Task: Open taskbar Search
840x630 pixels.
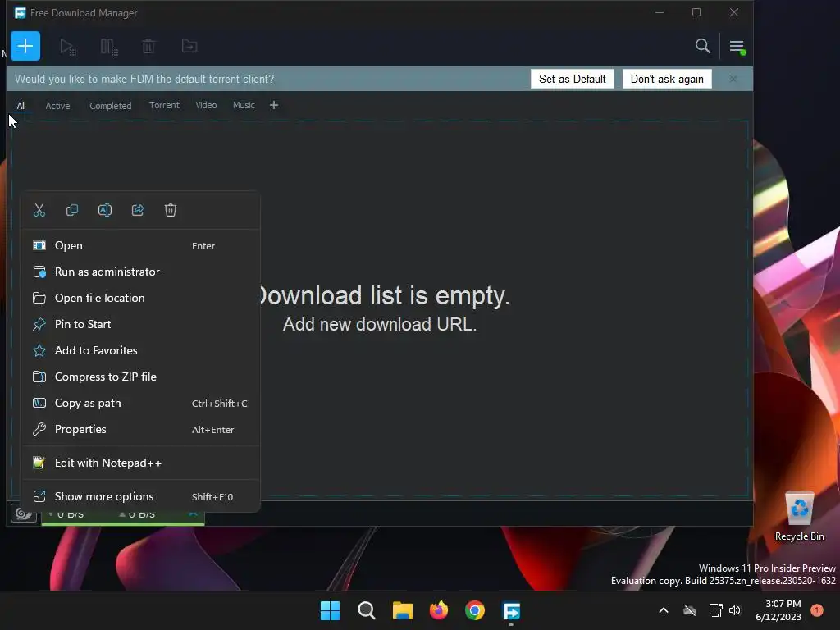Action: [367, 610]
